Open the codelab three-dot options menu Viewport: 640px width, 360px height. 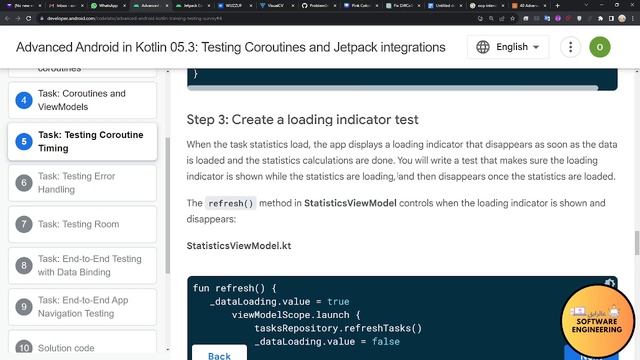pos(570,47)
